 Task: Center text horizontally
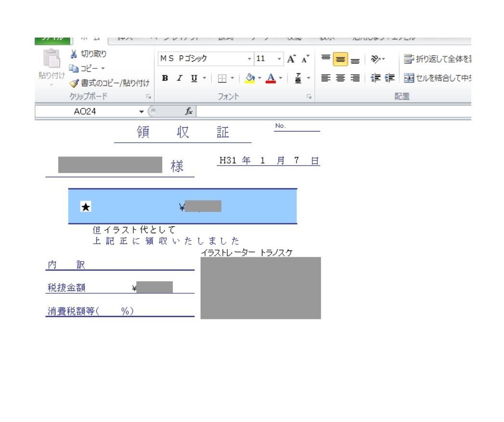[x=340, y=78]
